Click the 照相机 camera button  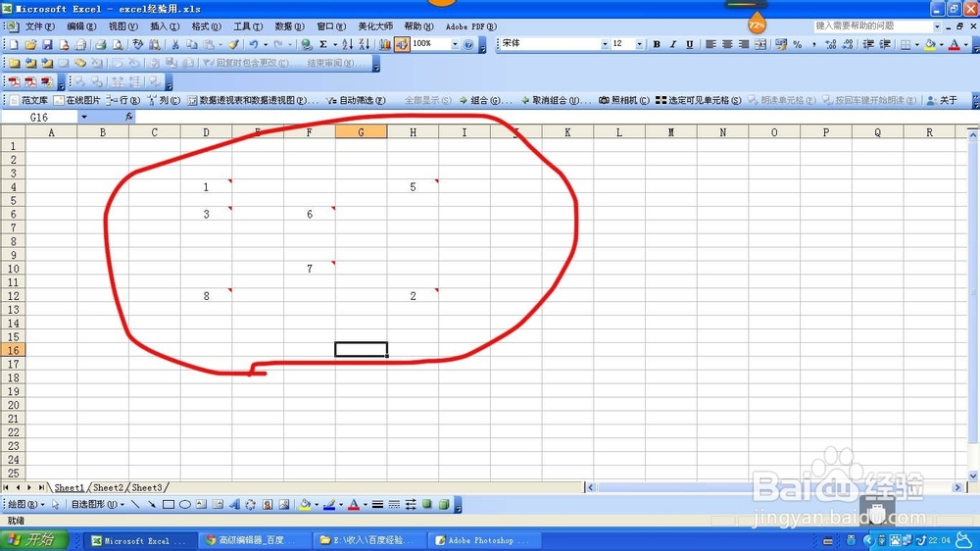(623, 100)
